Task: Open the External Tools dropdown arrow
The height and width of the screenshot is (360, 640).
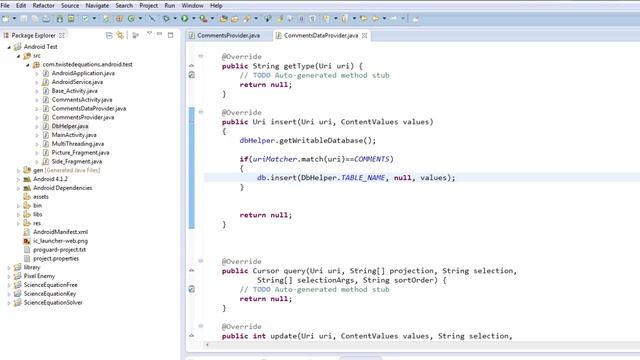Action: (212, 19)
